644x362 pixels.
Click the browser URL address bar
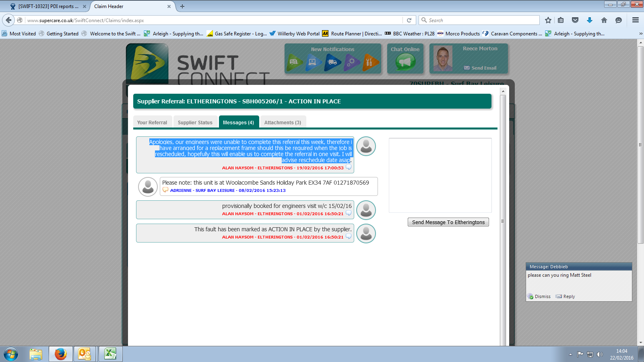(x=214, y=20)
